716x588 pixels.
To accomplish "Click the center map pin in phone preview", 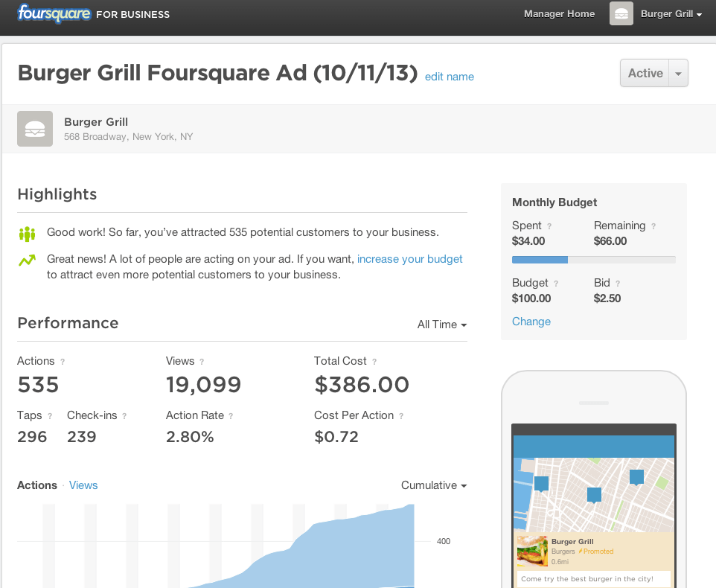I will [x=594, y=495].
